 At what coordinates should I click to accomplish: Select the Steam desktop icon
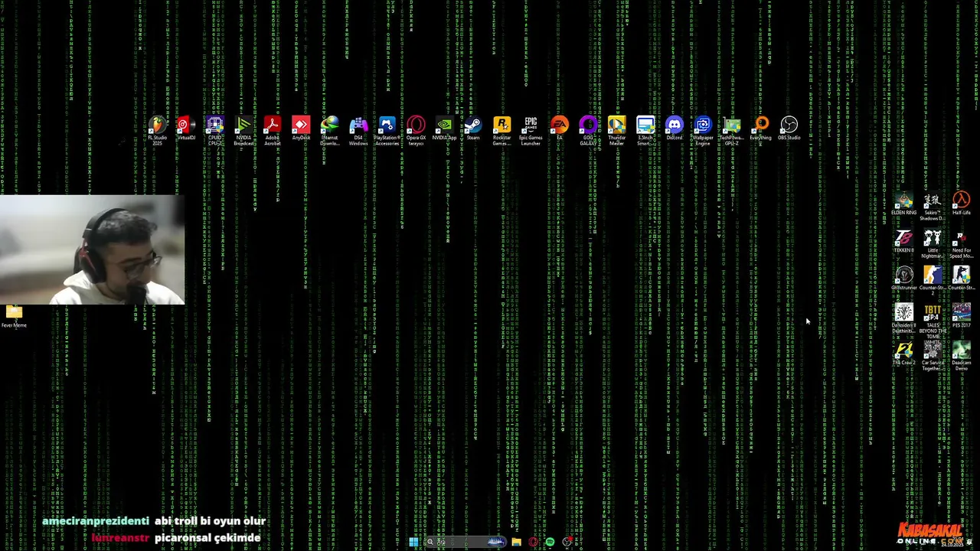(x=473, y=129)
